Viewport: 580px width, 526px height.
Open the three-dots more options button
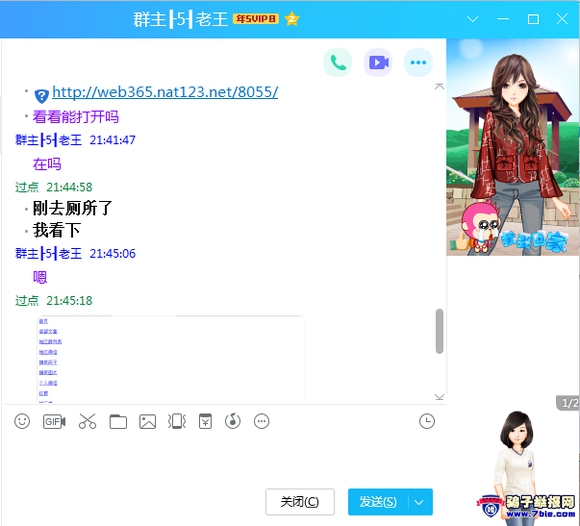[418, 63]
